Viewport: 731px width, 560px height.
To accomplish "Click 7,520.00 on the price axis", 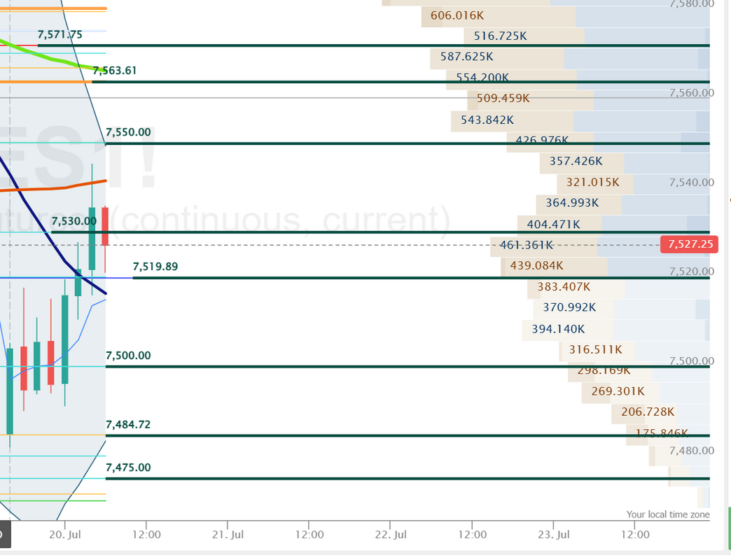I will pyautogui.click(x=691, y=271).
